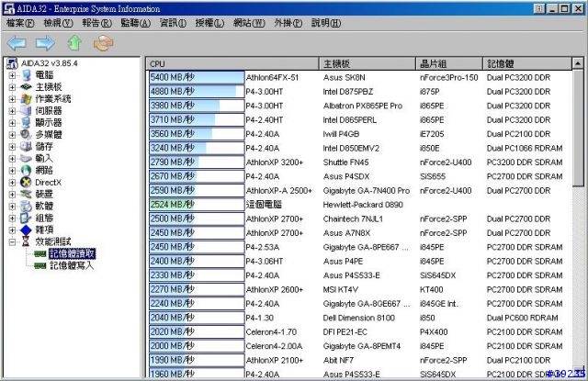Click the 伺服器 server icon
The width and height of the screenshot is (588, 381).
pos(27,110)
